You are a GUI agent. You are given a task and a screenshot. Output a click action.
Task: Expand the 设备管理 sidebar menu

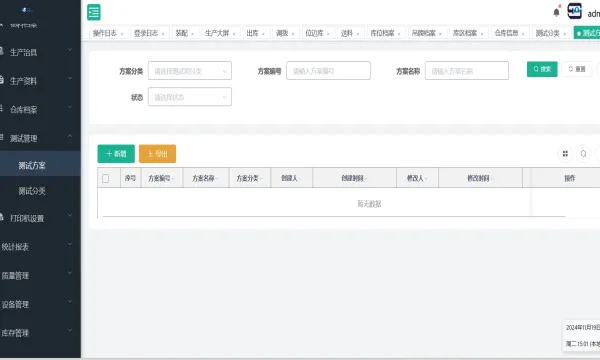coord(40,304)
